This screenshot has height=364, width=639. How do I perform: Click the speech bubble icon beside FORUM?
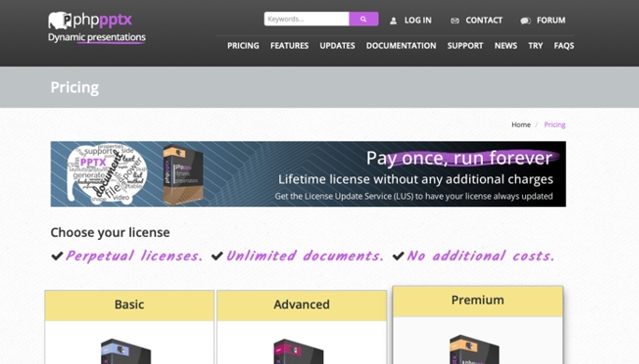coord(525,21)
